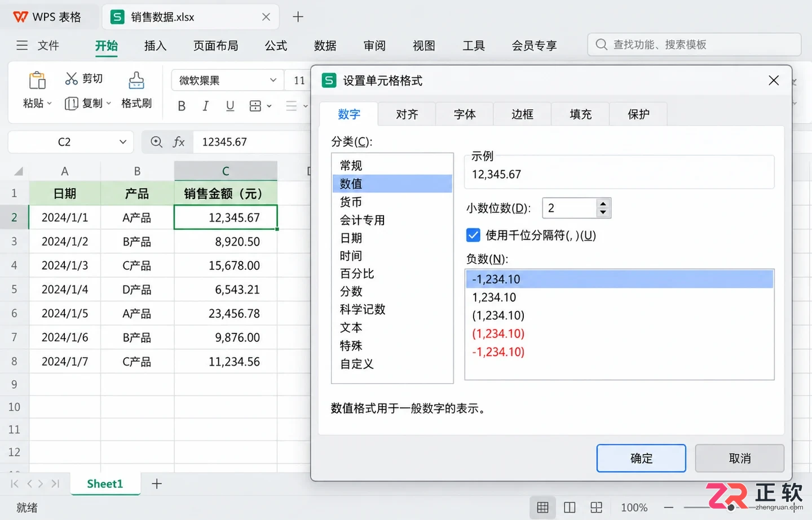Image resolution: width=812 pixels, height=520 pixels.
Task: Open a new tab with the plus button
Action: (x=298, y=17)
